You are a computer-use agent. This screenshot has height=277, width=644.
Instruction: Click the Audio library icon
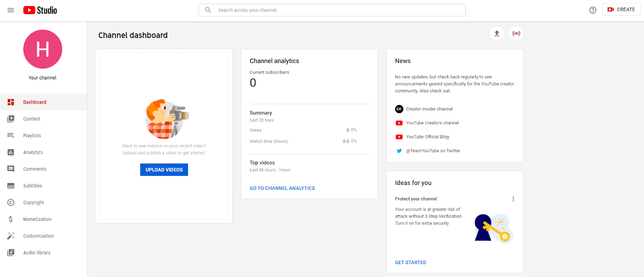(x=11, y=253)
